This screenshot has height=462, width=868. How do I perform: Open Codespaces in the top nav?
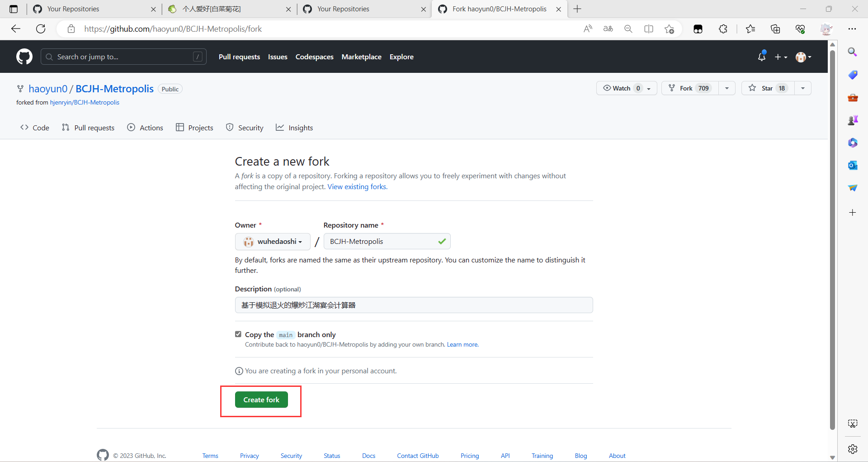(x=315, y=57)
